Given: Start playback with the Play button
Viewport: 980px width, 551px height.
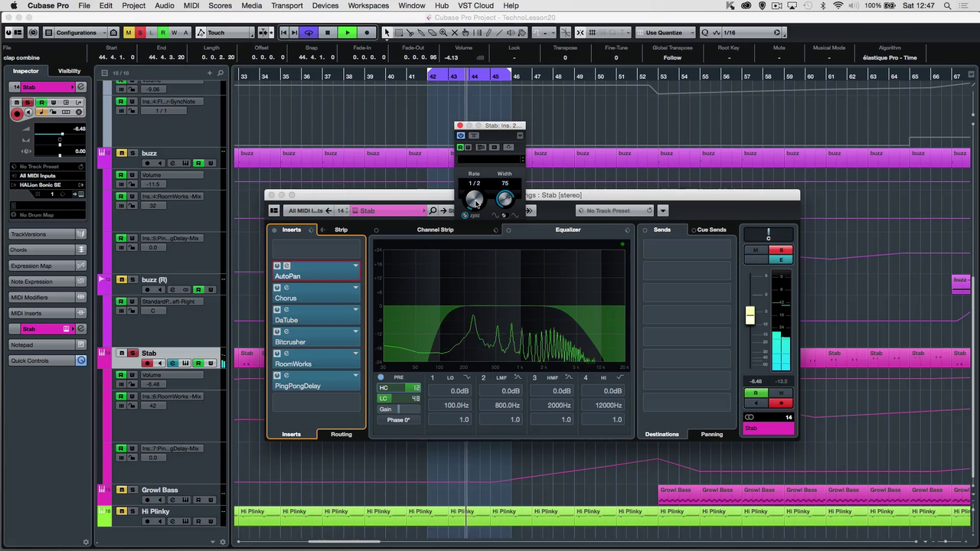Looking at the screenshot, I should (x=347, y=33).
